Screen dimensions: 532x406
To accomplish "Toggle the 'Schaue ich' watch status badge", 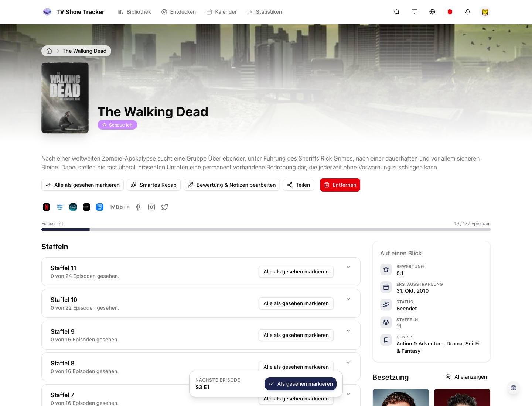I will pos(117,125).
